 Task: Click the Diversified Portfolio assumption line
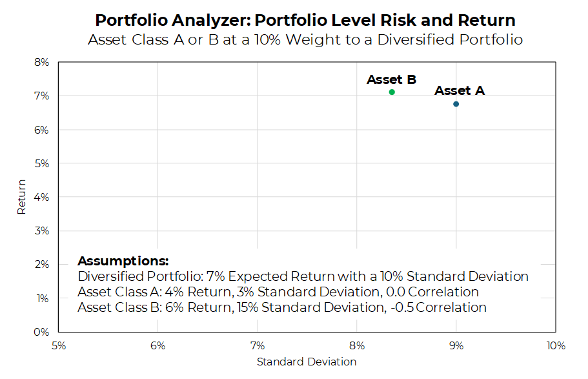(x=303, y=277)
